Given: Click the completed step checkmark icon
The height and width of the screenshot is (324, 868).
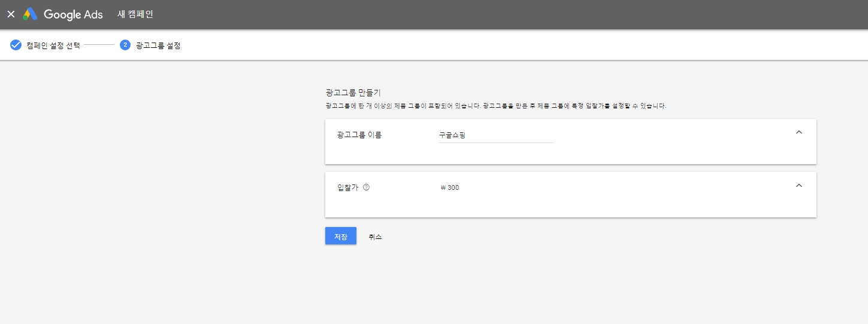Looking at the screenshot, I should [16, 45].
